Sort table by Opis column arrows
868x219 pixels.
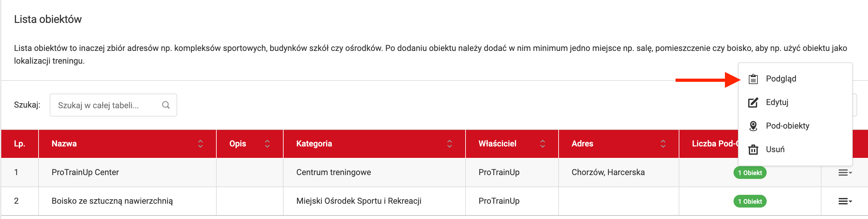[267, 144]
